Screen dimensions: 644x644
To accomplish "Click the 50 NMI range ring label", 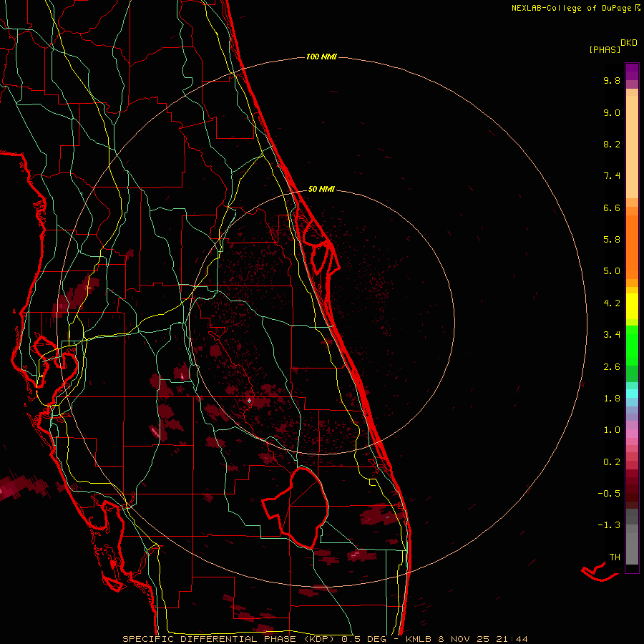I will pos(321,190).
